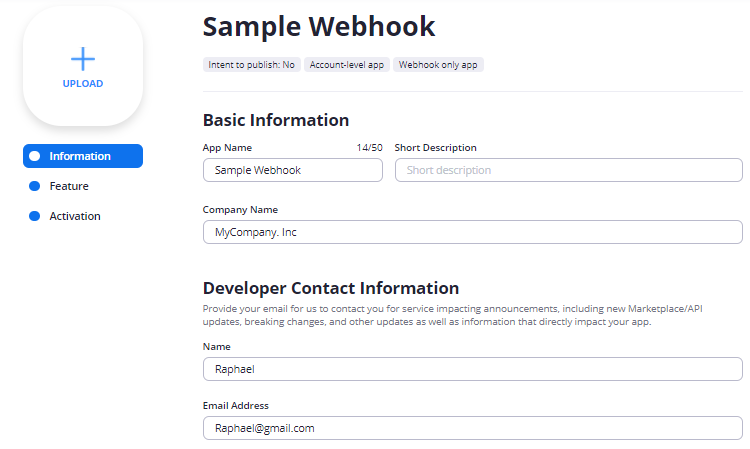
Task: Edit the Company Name field
Action: [472, 232]
